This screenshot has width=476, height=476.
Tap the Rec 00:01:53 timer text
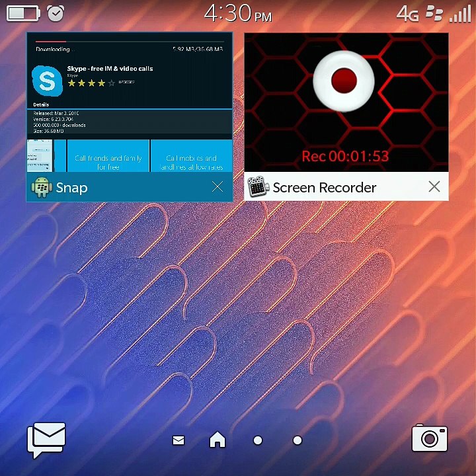point(345,156)
